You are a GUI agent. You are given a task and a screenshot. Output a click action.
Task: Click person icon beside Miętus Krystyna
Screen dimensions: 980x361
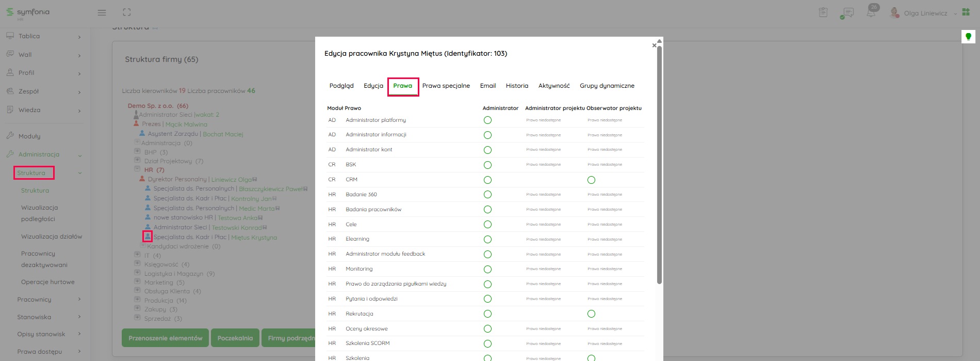coord(148,237)
